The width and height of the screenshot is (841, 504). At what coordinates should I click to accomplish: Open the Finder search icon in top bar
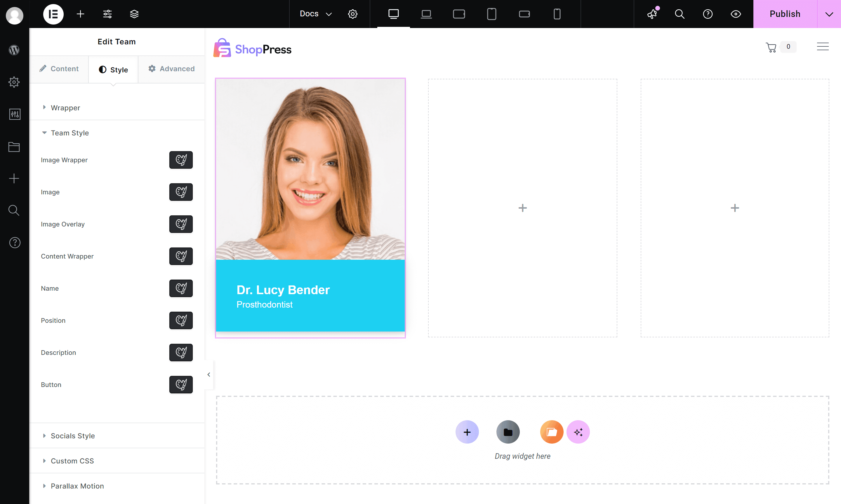(680, 14)
